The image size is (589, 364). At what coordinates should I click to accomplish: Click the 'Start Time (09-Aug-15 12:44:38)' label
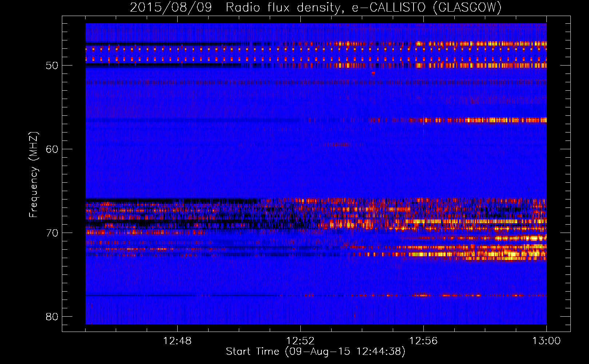(316, 352)
